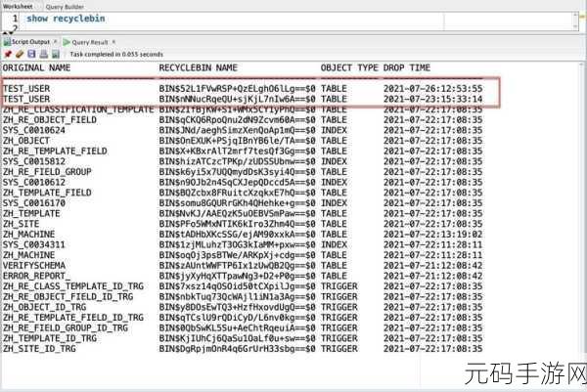587x392 pixels.
Task: Click the RECYCLEBIN NAME column header
Action: [198, 67]
